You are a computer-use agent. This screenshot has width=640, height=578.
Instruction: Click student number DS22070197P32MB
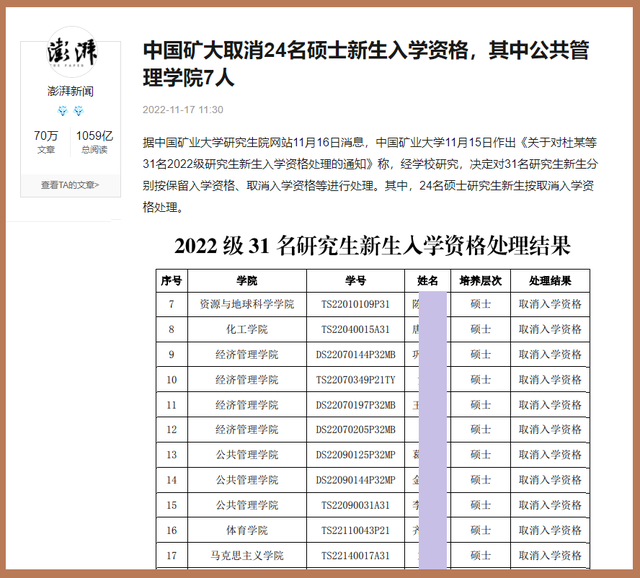pos(356,405)
